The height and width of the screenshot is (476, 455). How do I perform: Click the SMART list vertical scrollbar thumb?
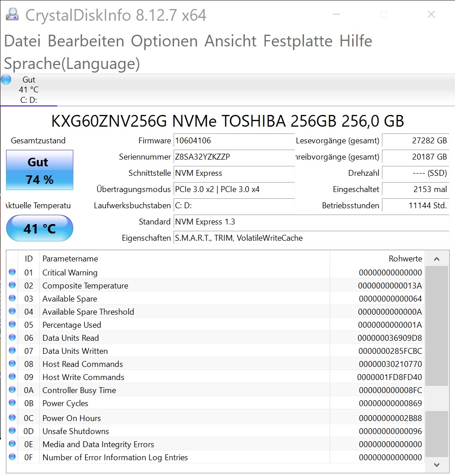click(x=437, y=326)
